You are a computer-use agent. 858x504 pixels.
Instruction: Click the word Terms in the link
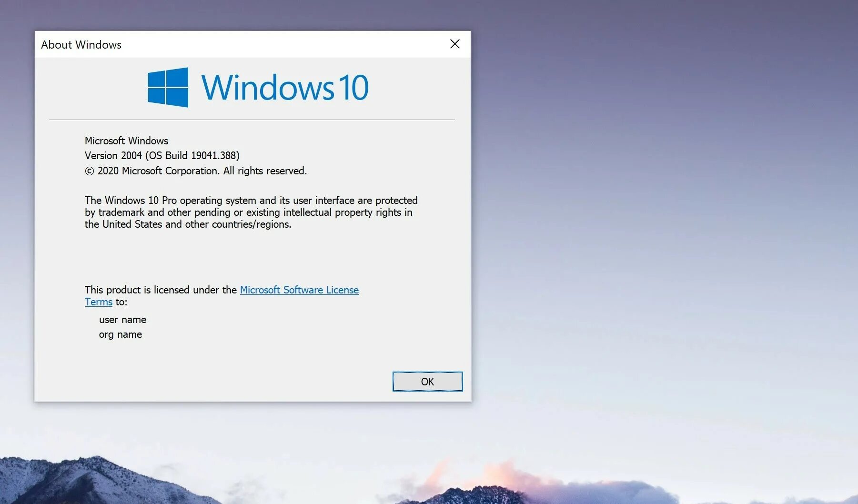(98, 302)
